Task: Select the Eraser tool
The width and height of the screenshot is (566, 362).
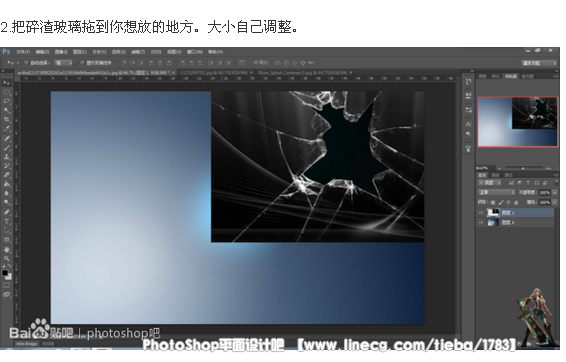Action: click(6, 175)
